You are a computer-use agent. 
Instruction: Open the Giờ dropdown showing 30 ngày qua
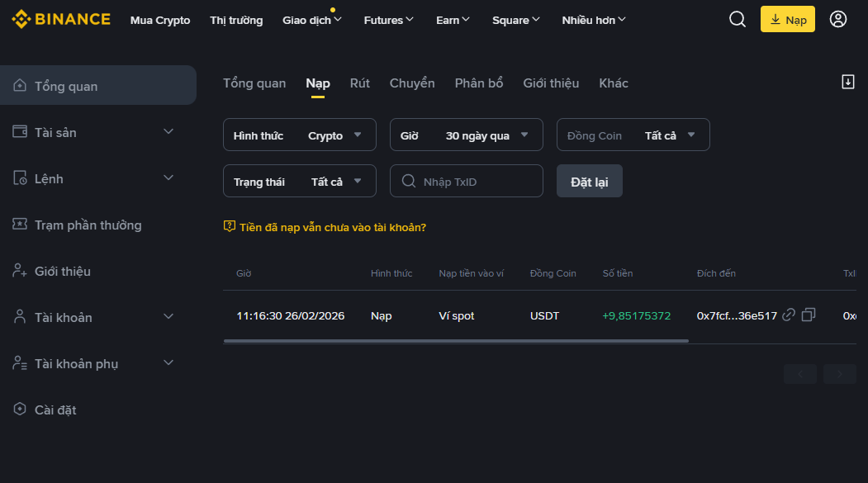[466, 135]
